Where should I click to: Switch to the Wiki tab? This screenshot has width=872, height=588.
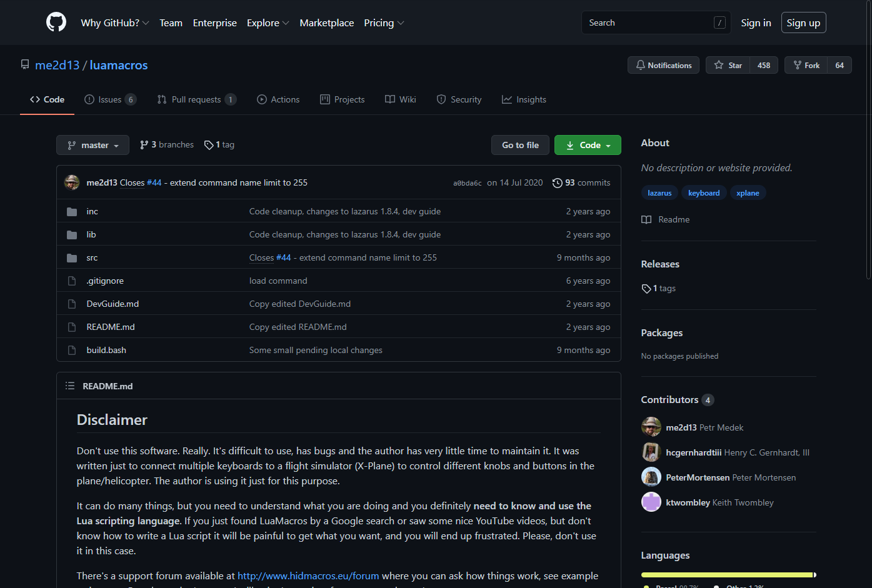[x=401, y=99]
